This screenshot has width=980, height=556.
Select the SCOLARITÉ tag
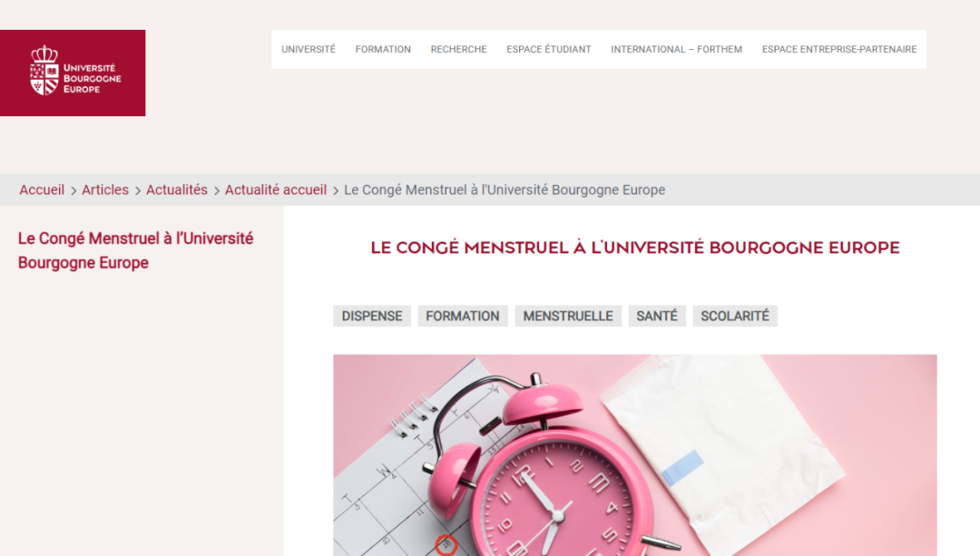point(735,317)
